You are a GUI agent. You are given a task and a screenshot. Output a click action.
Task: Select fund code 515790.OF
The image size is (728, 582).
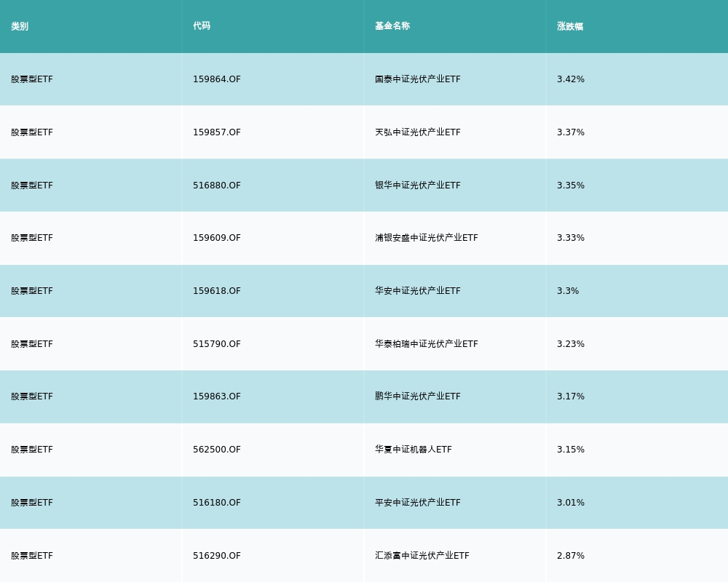pyautogui.click(x=217, y=344)
